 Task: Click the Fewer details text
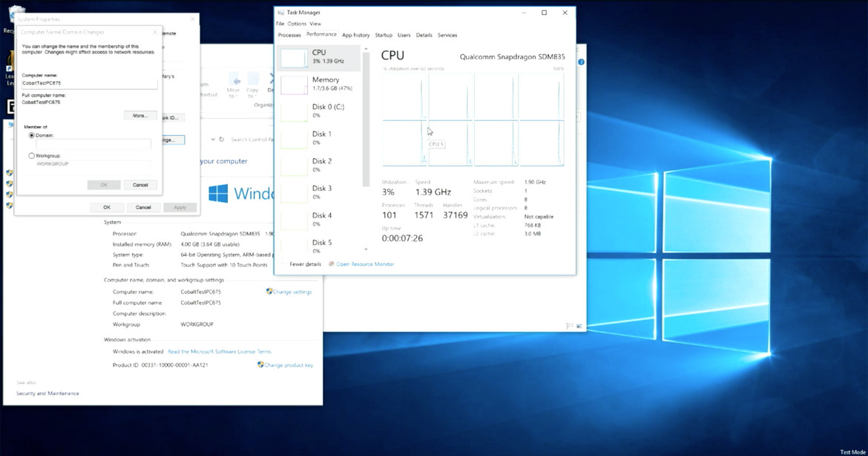[x=305, y=264]
